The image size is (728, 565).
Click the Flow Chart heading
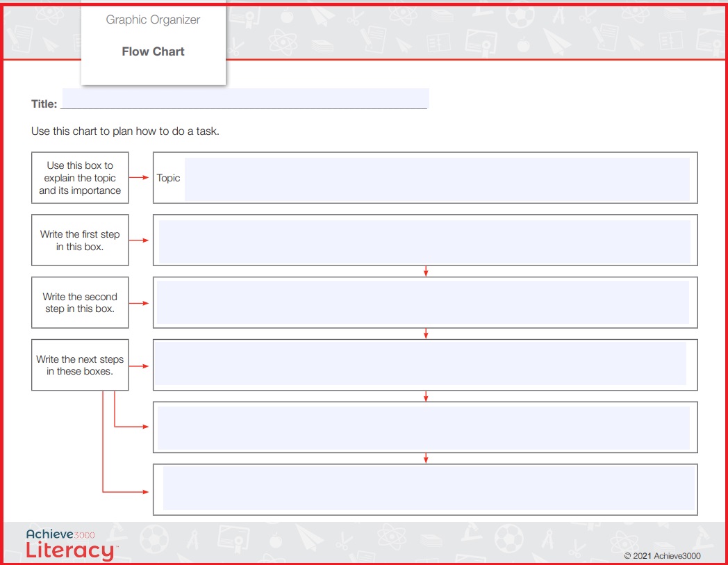pyautogui.click(x=154, y=51)
